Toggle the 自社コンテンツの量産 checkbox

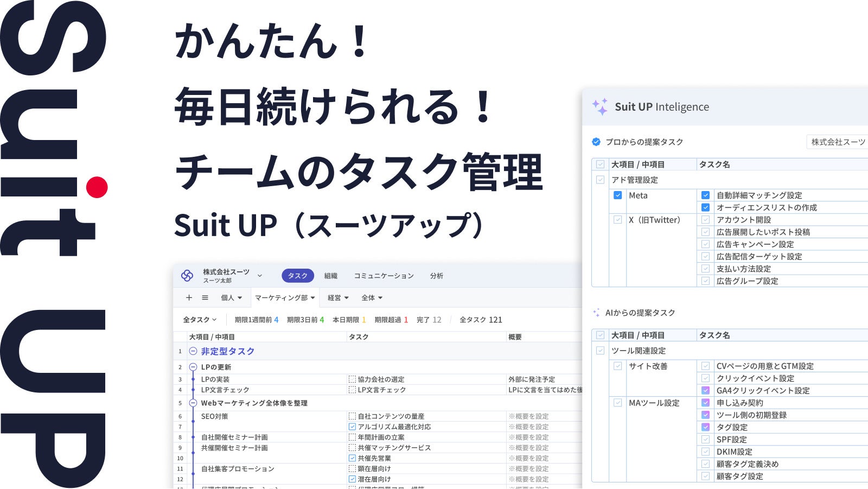click(x=352, y=416)
